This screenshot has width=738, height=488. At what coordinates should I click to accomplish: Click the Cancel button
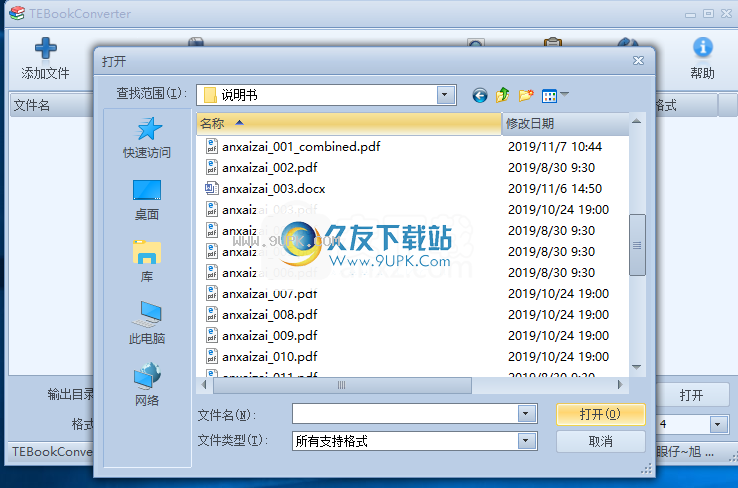[x=600, y=441]
